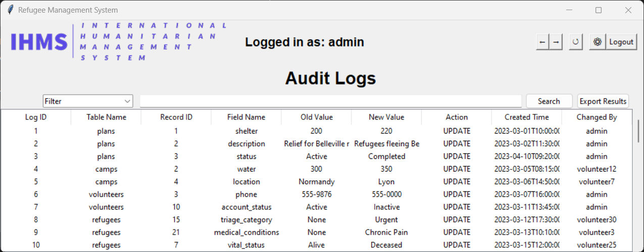
Task: Click the 'Alive' old value cell
Action: 317,245
